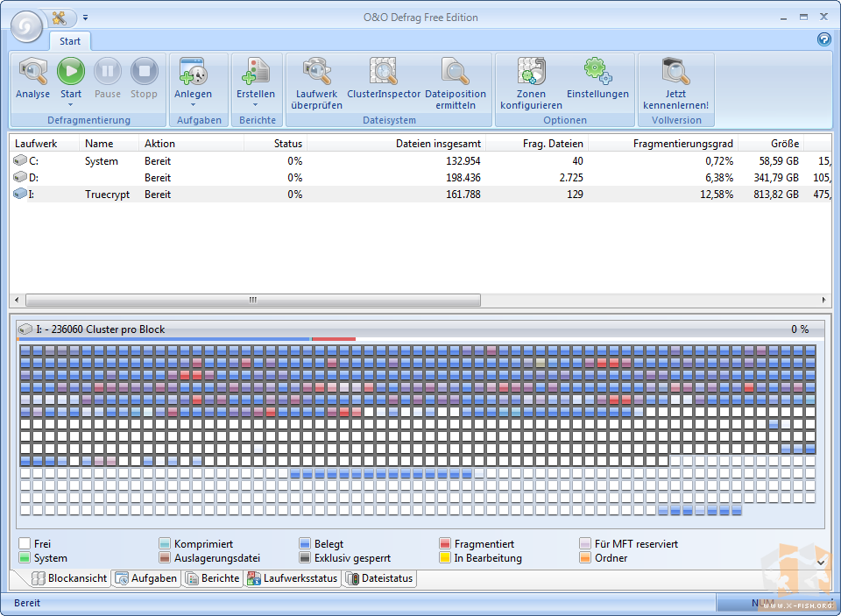The width and height of the screenshot is (841, 616).
Task: Click the Belegt blue legend swatch
Action: pos(305,543)
